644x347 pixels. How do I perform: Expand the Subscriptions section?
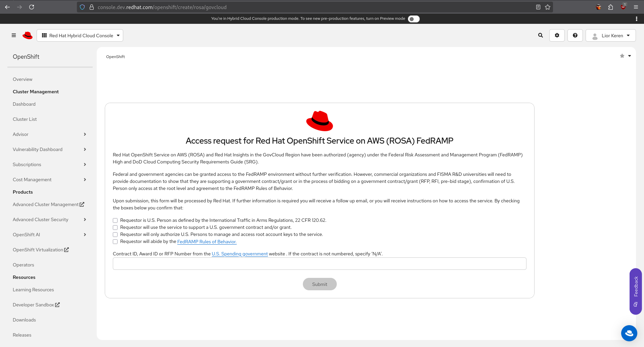click(x=50, y=164)
